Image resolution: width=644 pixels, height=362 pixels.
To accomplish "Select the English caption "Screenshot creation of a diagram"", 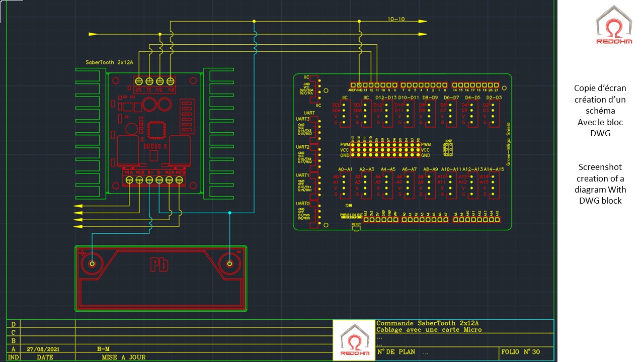I will coord(600,178).
